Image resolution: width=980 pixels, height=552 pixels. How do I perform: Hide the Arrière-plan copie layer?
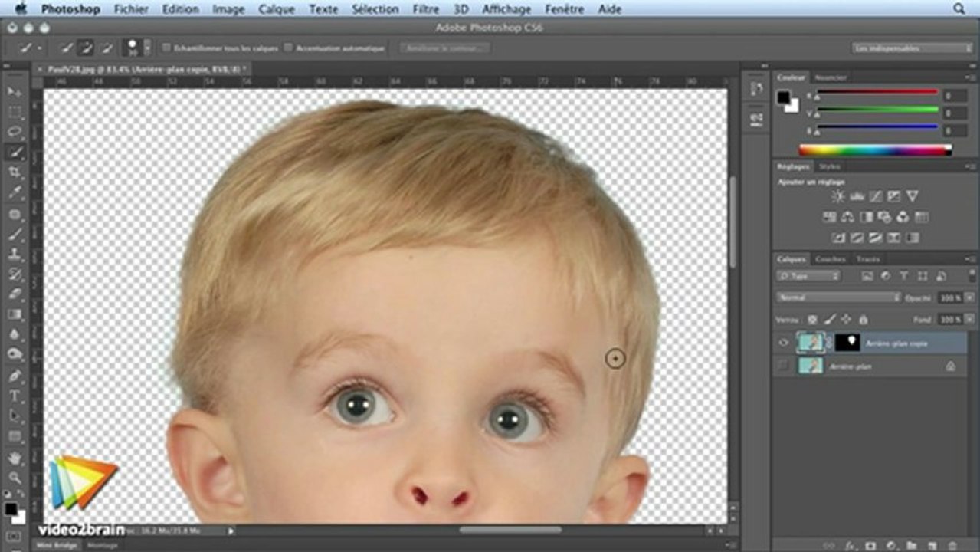[783, 343]
